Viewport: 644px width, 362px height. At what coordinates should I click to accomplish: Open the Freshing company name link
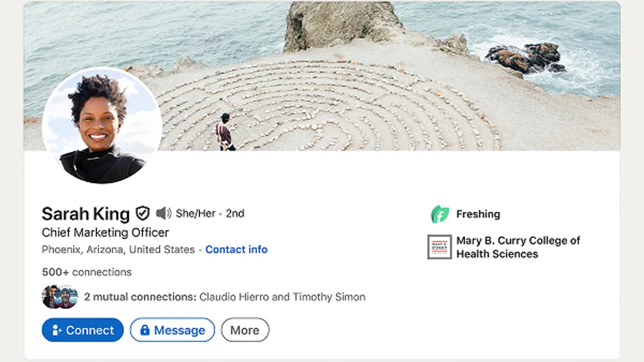click(x=478, y=214)
